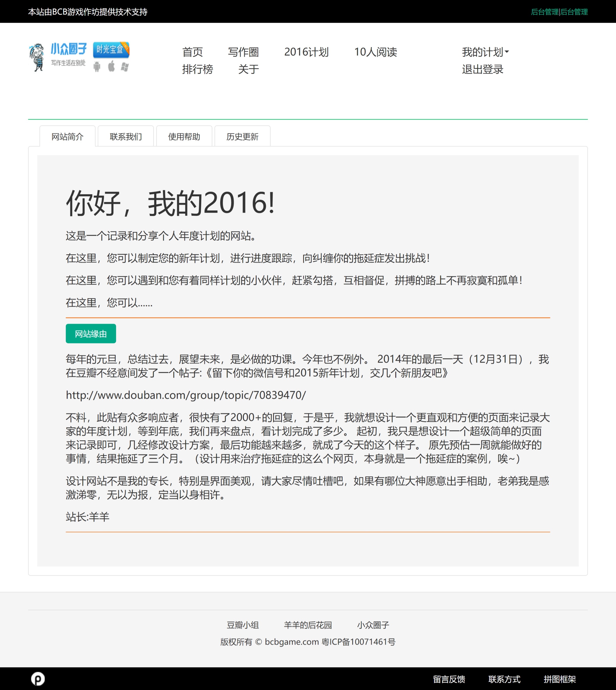The width and height of the screenshot is (616, 690).
Task: Click the first 后台管理 link in top bar
Action: (x=545, y=12)
